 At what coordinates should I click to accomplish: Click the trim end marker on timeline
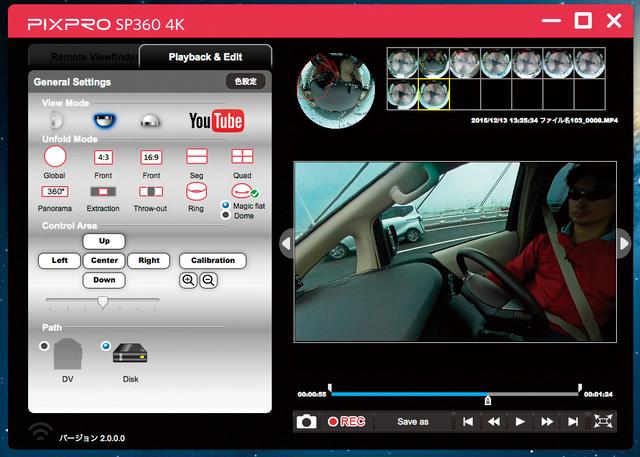point(580,388)
